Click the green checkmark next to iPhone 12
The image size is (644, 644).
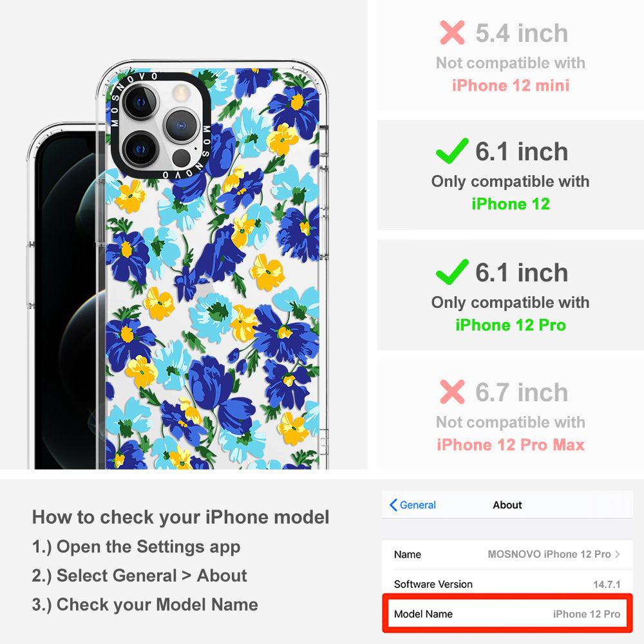[x=452, y=151]
